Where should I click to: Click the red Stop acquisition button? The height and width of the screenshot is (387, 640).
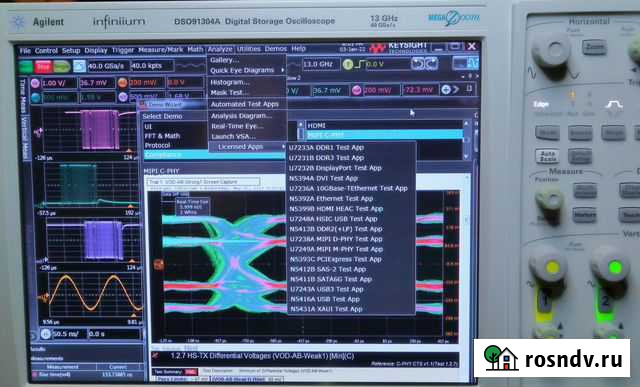(x=43, y=67)
